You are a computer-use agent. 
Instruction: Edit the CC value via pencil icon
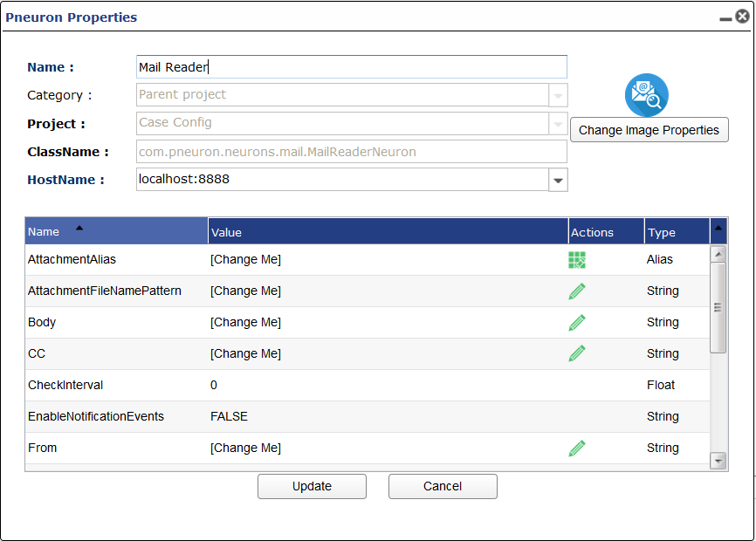coord(577,353)
